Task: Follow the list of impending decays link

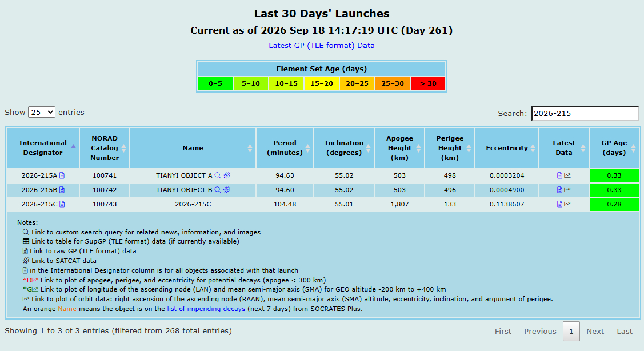Action: (206, 309)
